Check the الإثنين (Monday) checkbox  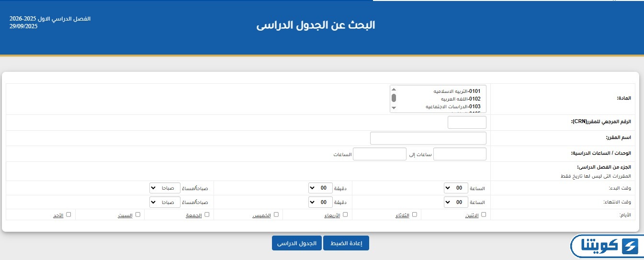[484, 215]
